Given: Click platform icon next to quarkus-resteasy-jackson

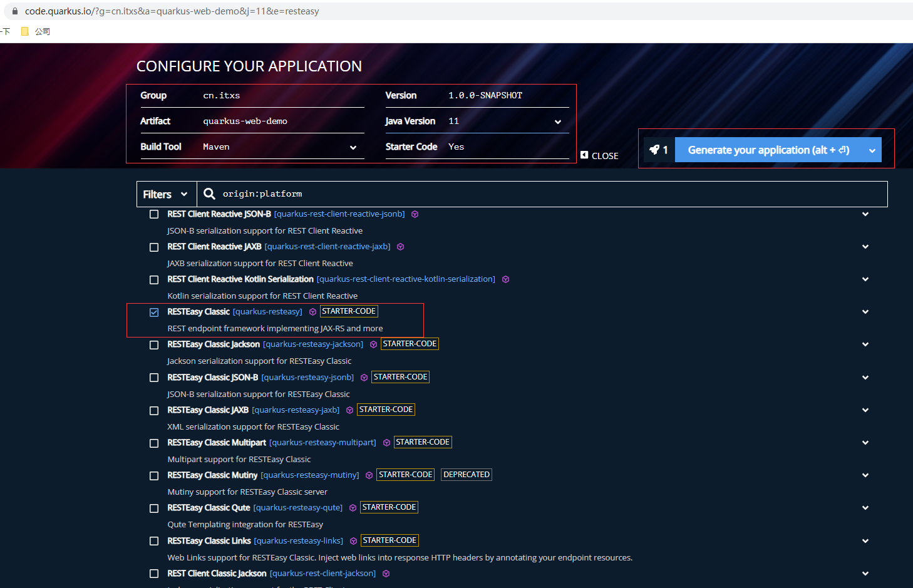Looking at the screenshot, I should click(373, 344).
